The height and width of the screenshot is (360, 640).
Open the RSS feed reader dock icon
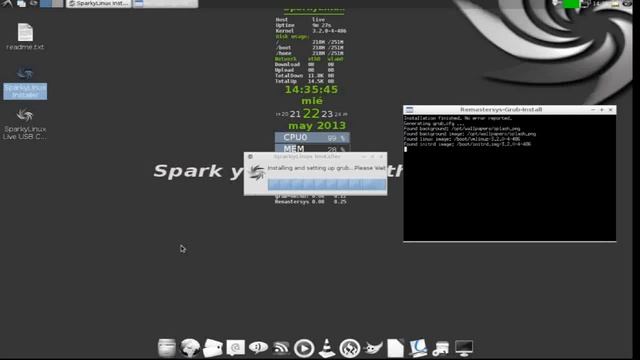(281, 348)
